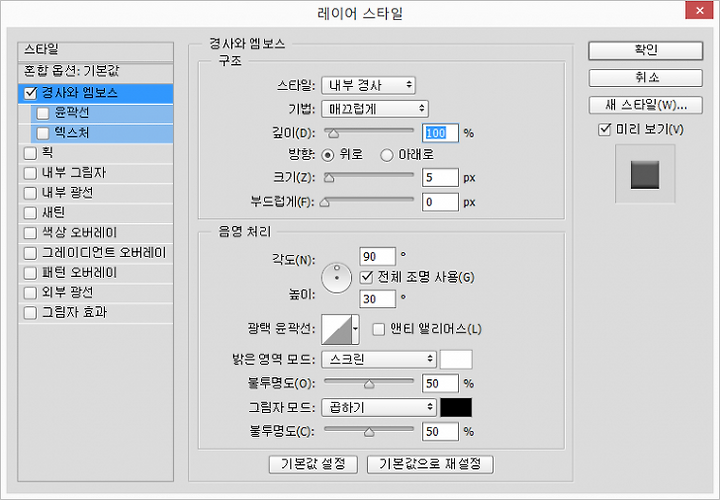Click the 깊이 value field showing 100
This screenshot has width=720, height=500.
click(440, 133)
